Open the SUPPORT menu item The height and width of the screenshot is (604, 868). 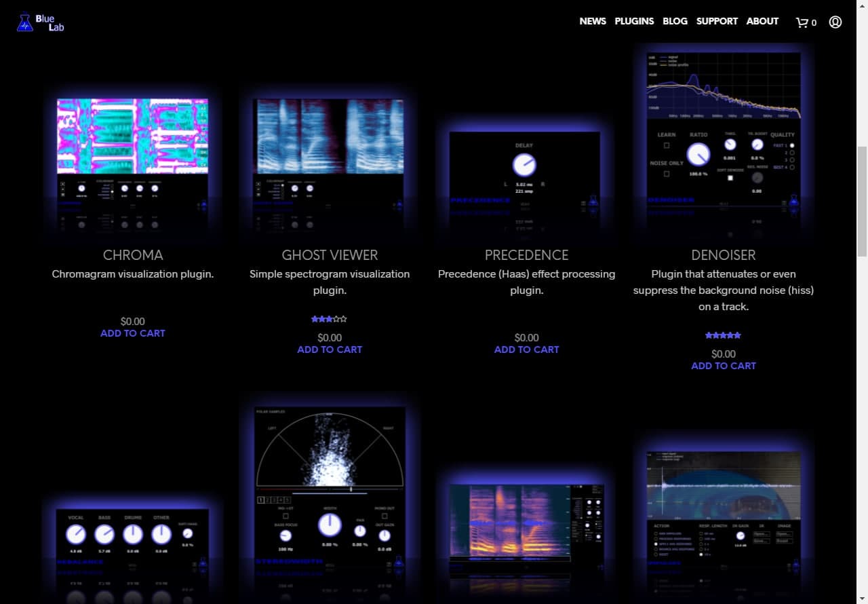pyautogui.click(x=717, y=21)
